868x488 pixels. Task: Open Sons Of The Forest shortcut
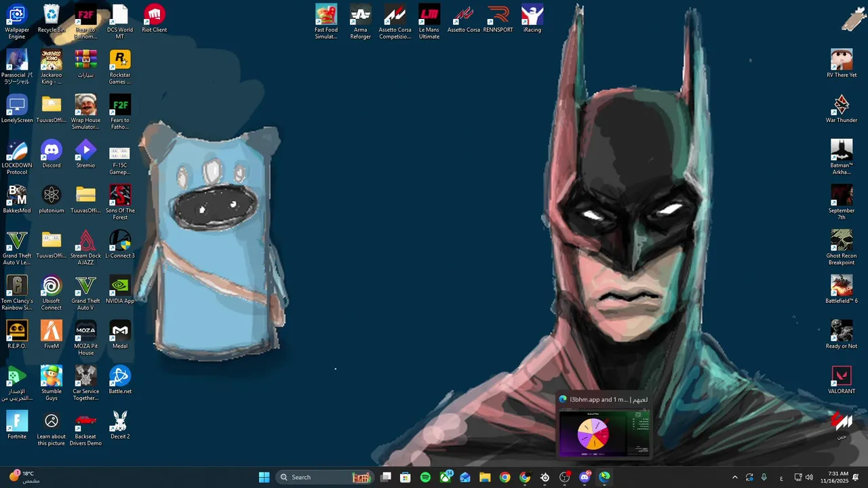click(x=120, y=203)
